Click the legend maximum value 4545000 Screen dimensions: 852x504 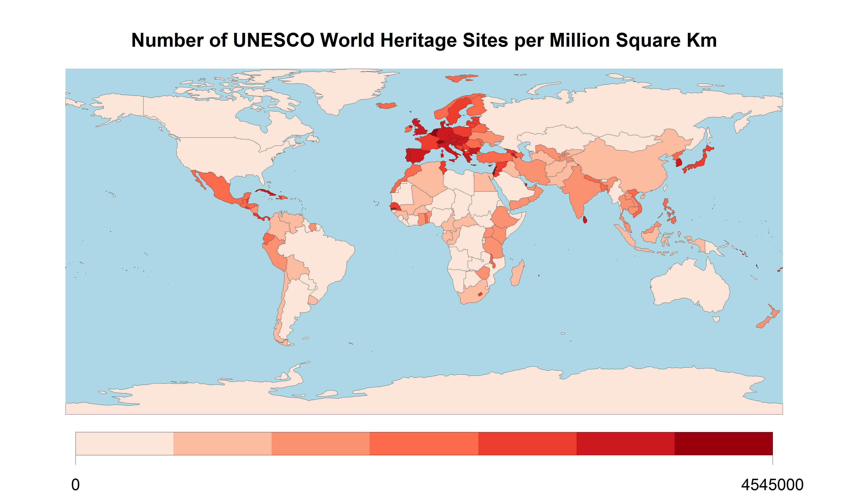pyautogui.click(x=772, y=485)
